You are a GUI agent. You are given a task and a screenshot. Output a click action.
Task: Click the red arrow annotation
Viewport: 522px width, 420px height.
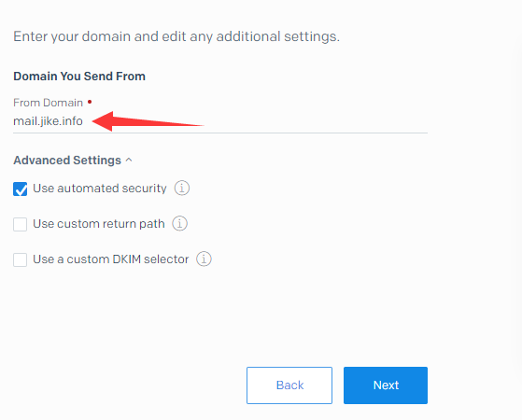click(x=148, y=121)
